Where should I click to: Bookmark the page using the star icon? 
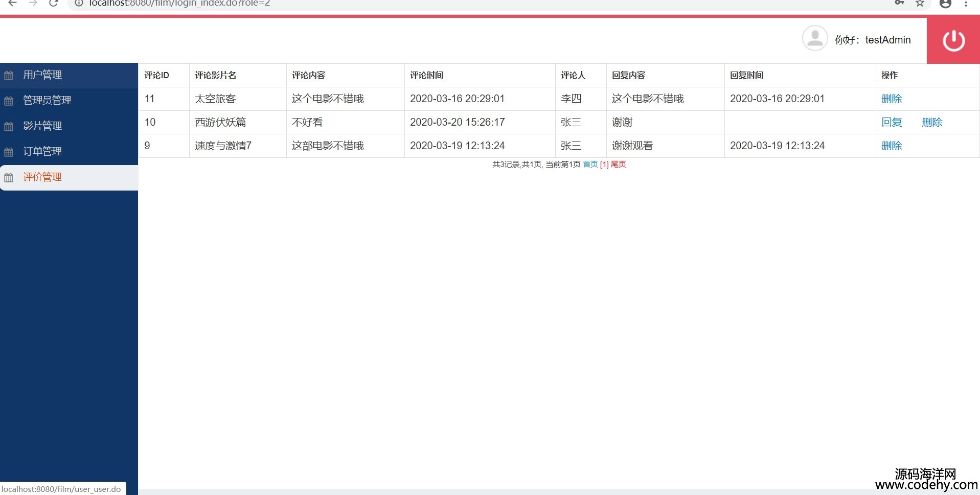pyautogui.click(x=920, y=3)
